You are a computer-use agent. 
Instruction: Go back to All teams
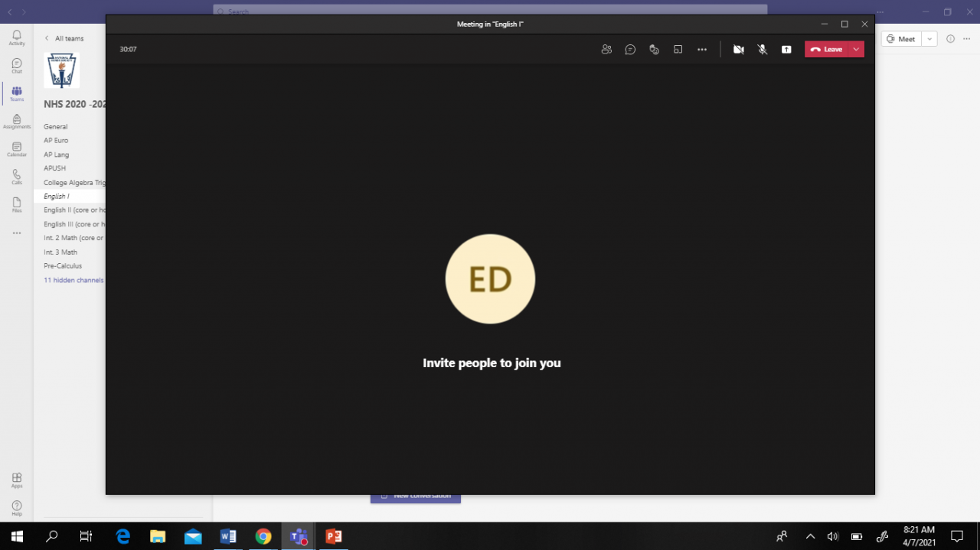[64, 38]
